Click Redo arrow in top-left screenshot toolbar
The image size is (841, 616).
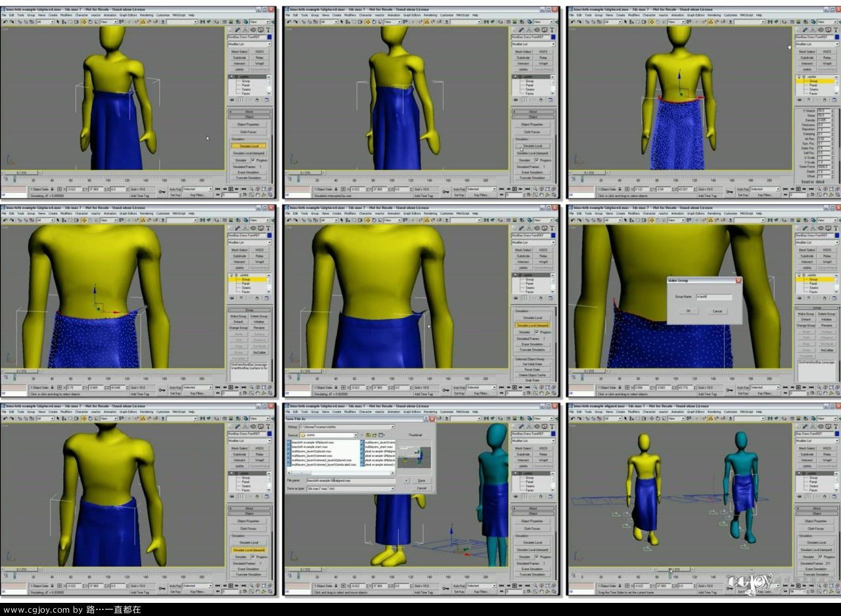pos(12,22)
